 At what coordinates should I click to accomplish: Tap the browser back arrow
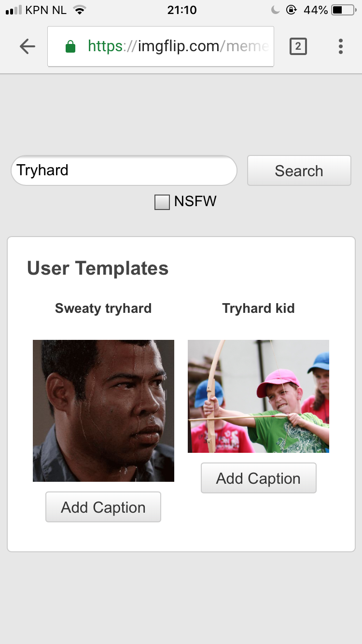(x=28, y=46)
